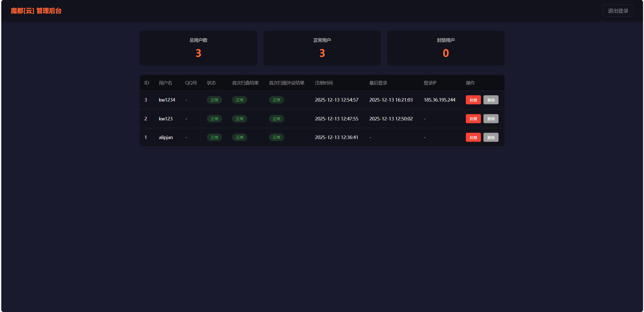
Task: Click alipjan's 首次扫描外设结果 正常 badge
Action: point(276,138)
